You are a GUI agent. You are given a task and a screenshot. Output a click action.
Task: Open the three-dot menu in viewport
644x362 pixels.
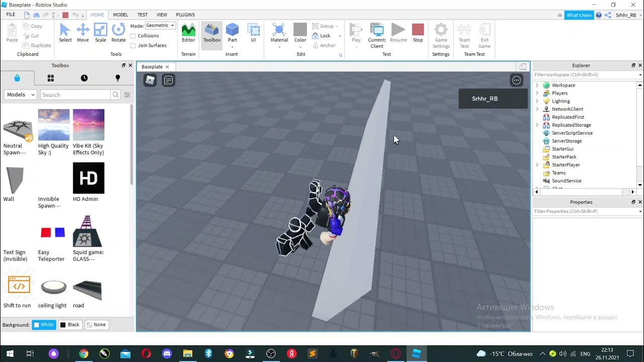coord(517,80)
